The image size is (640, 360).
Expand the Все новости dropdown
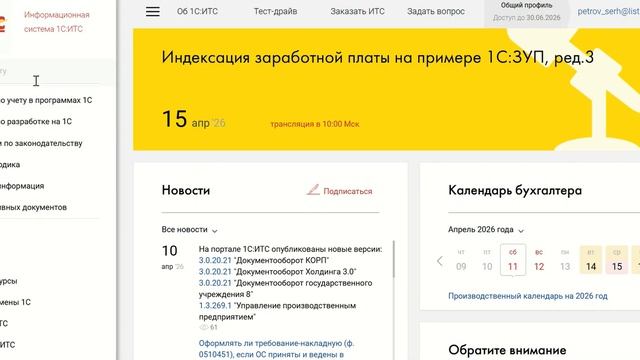click(x=189, y=229)
